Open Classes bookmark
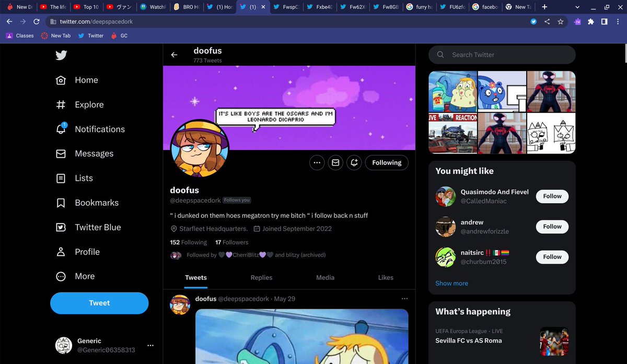The image size is (627, 364). [x=20, y=36]
